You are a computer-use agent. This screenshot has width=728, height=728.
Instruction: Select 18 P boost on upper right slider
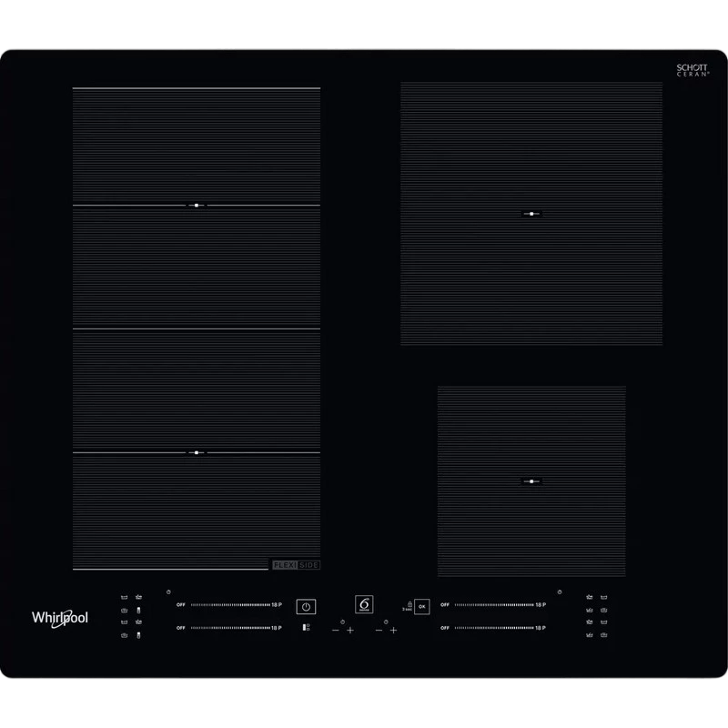541,605
